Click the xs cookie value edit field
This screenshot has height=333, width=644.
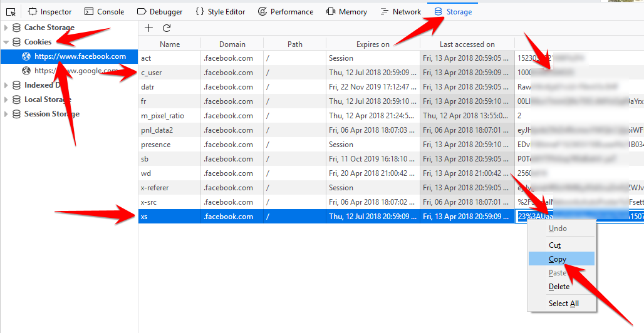(579, 217)
